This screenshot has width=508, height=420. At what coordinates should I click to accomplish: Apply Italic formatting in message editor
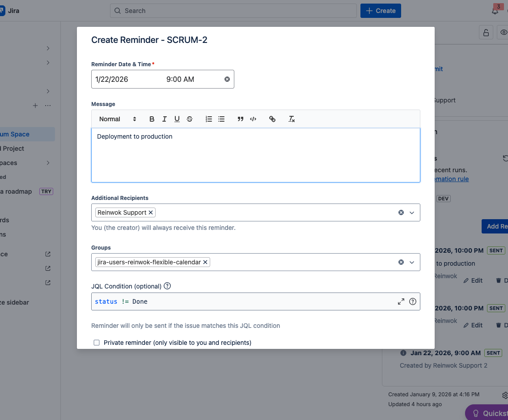[x=165, y=119]
